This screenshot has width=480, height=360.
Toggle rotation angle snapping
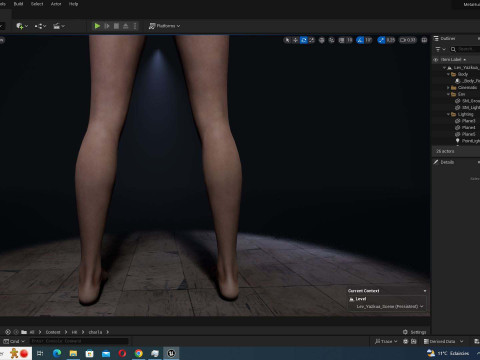360,40
